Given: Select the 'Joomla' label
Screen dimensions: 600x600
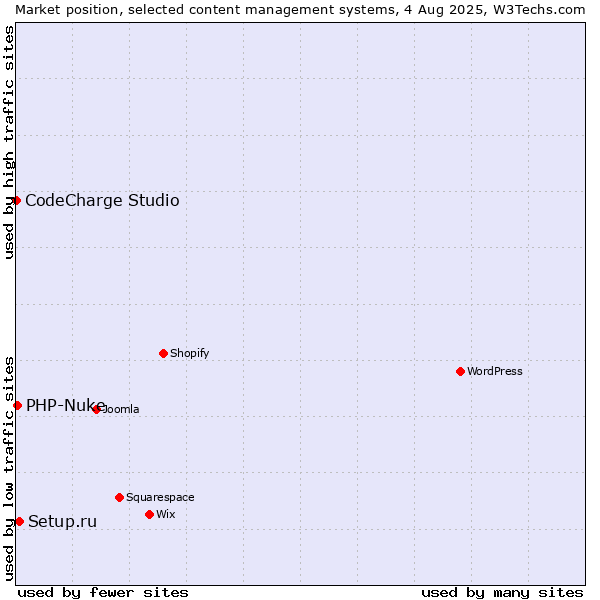Looking at the screenshot, I should pos(119,409).
